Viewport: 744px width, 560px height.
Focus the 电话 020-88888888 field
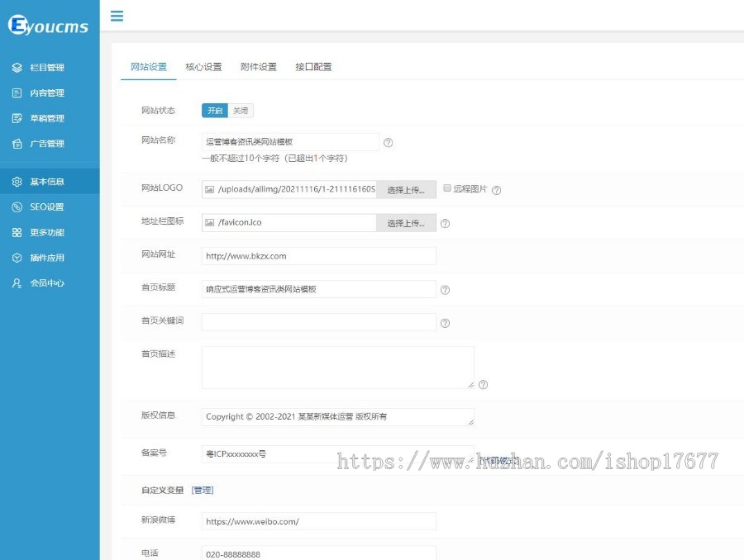[x=319, y=553]
